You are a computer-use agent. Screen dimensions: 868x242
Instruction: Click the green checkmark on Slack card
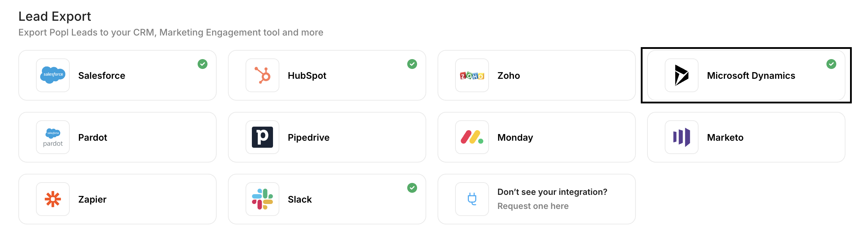click(x=412, y=188)
